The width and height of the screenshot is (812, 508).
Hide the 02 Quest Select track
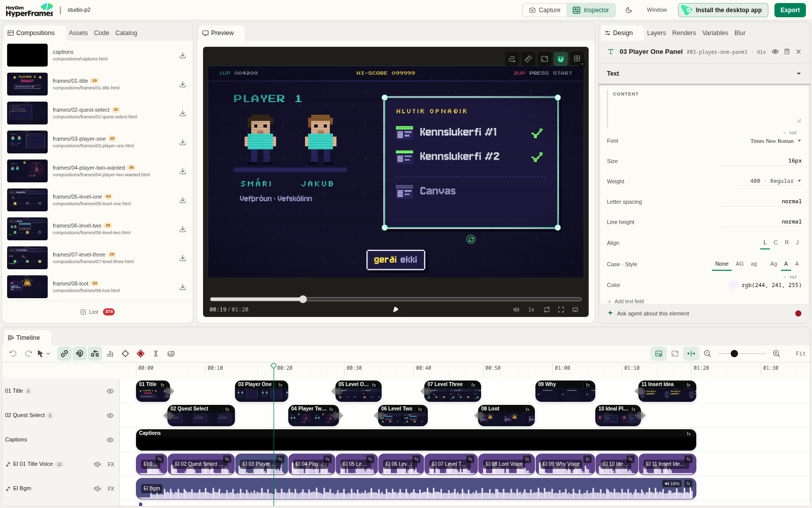click(x=110, y=416)
